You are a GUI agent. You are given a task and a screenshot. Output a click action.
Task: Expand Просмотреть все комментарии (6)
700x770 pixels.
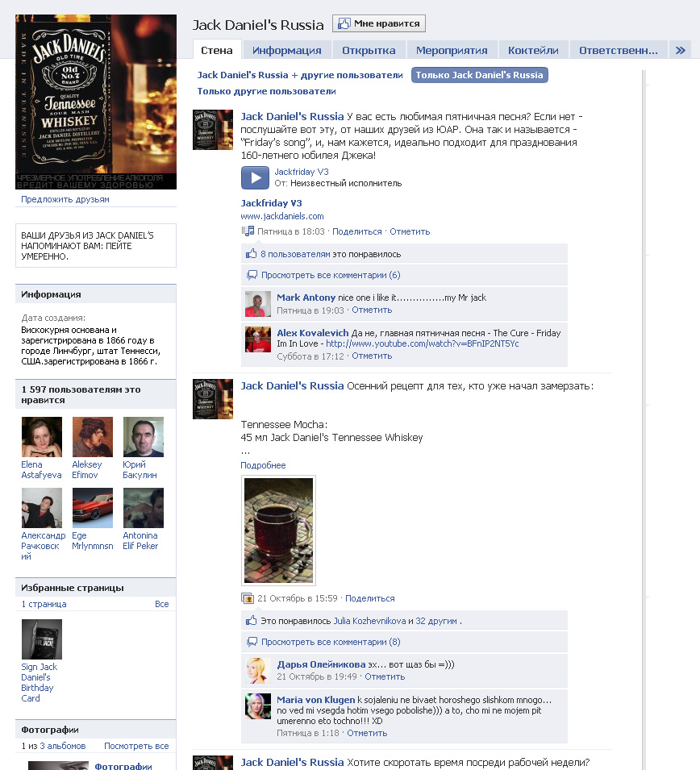pyautogui.click(x=331, y=275)
